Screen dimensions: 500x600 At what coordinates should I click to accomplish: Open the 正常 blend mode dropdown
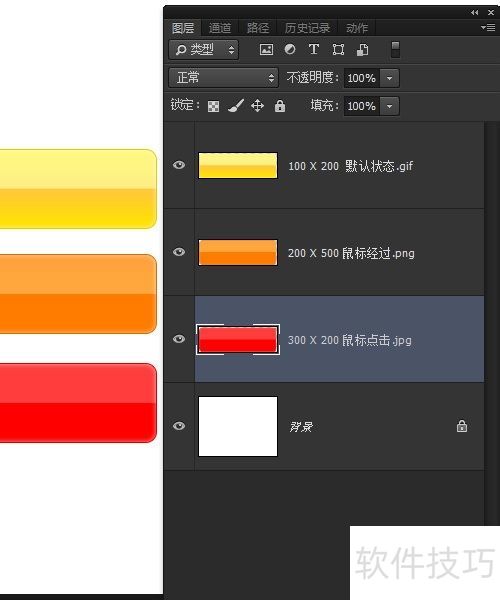coord(223,78)
